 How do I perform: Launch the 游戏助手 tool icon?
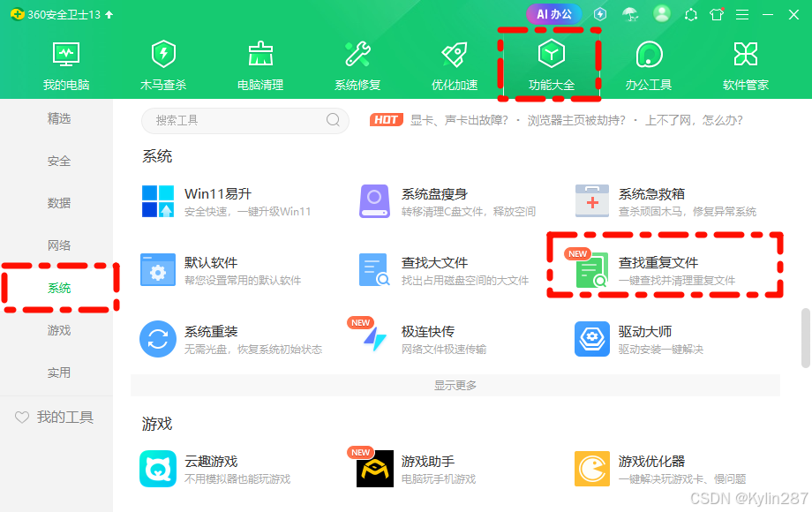point(374,469)
